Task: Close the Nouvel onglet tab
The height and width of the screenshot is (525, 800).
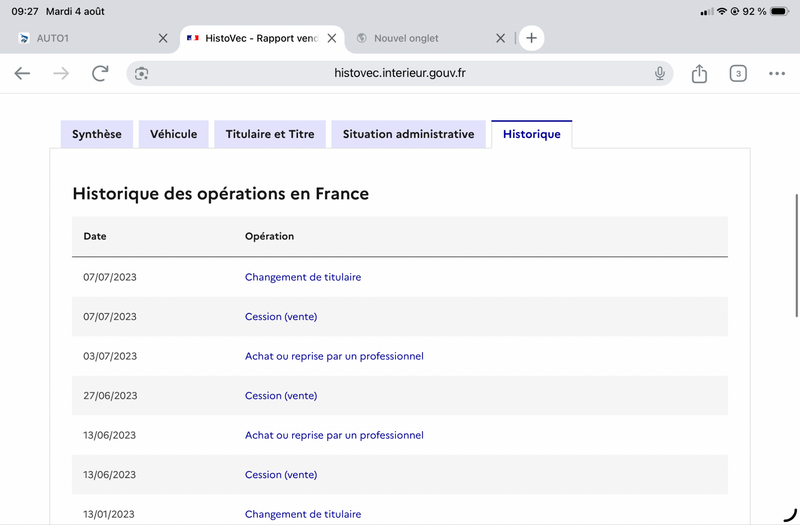Action: point(501,38)
